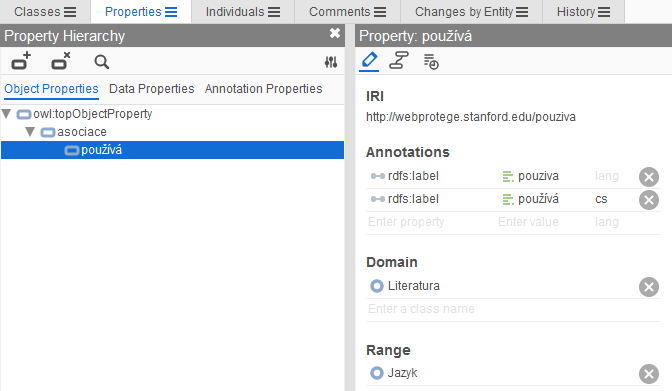Collapse the asociace tree node

[x=30, y=132]
